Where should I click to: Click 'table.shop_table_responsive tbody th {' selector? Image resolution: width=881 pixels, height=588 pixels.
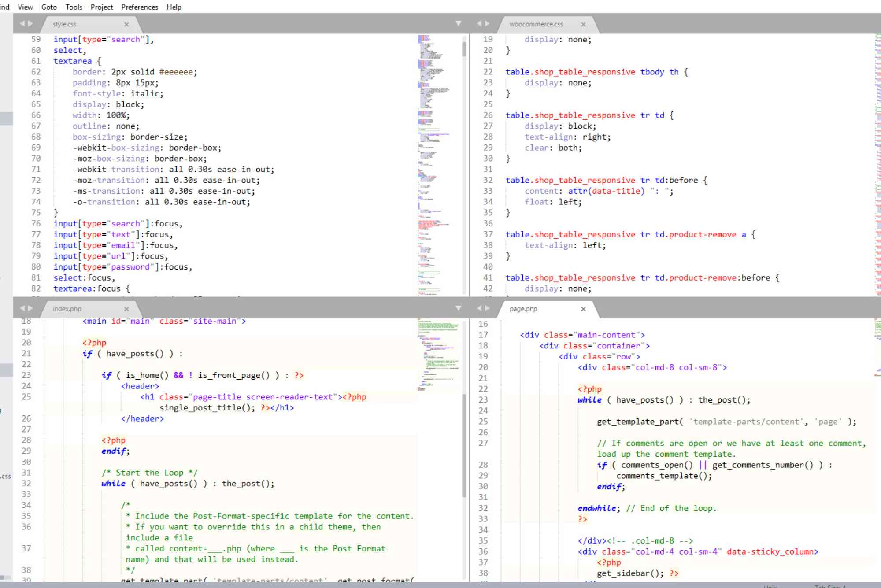point(597,71)
